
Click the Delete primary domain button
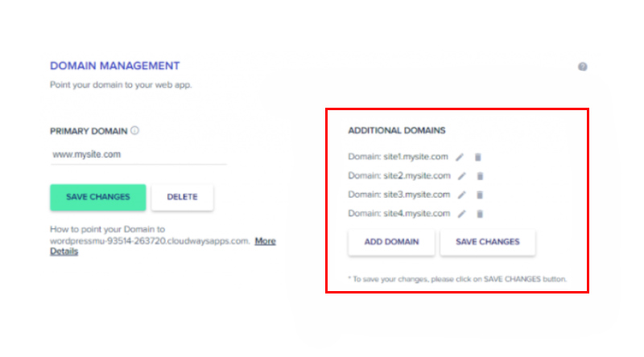[183, 197]
